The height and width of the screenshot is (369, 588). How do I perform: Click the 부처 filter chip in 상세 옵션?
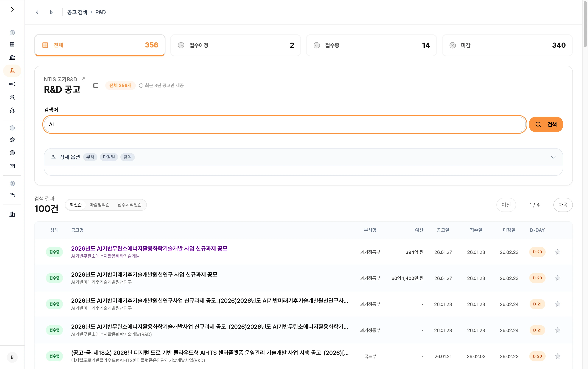(x=90, y=157)
